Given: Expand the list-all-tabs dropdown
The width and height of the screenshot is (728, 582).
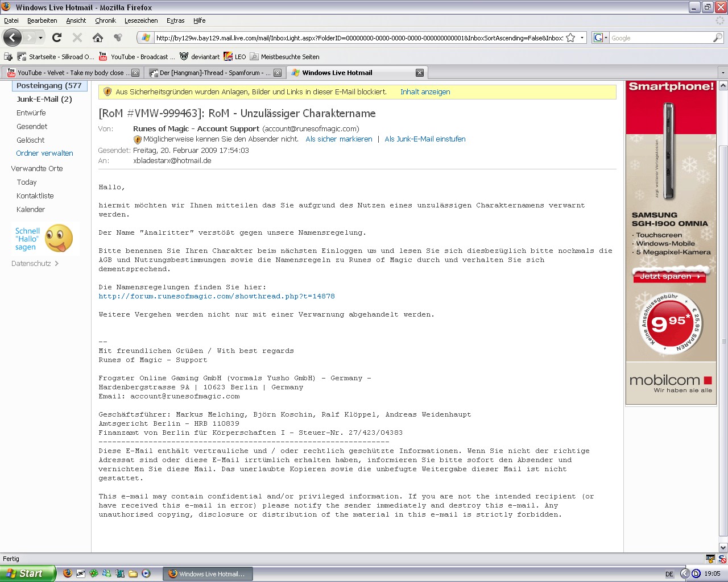Looking at the screenshot, I should [x=723, y=73].
